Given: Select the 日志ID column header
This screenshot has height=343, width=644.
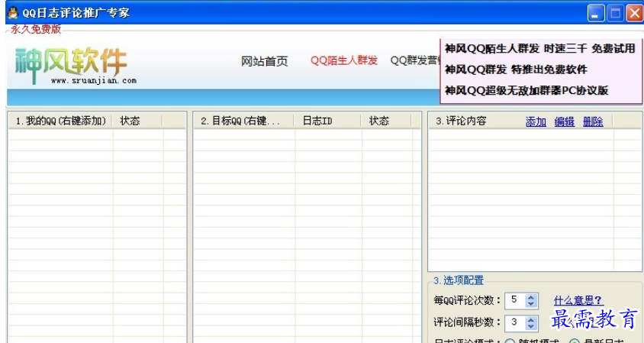Looking at the screenshot, I should coord(328,121).
